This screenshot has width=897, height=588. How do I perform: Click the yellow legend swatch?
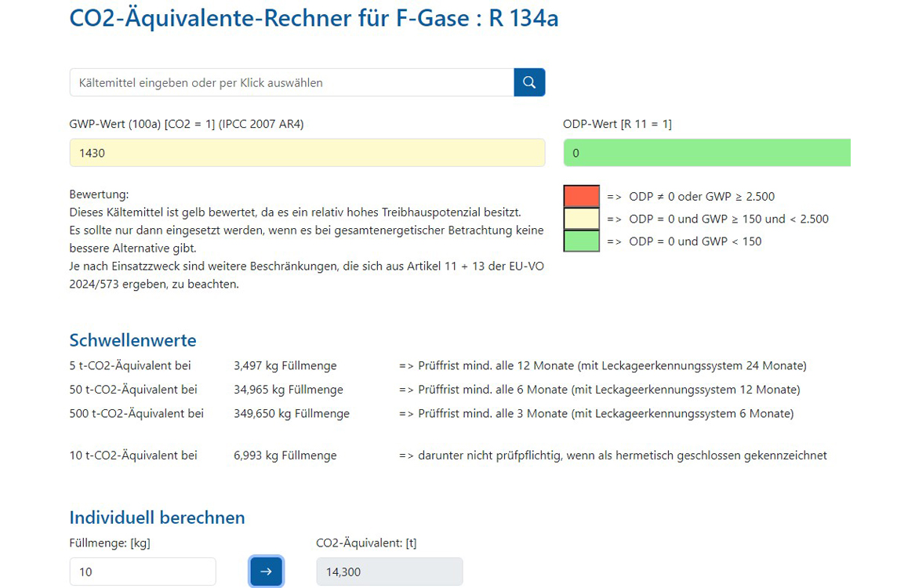[x=581, y=219]
